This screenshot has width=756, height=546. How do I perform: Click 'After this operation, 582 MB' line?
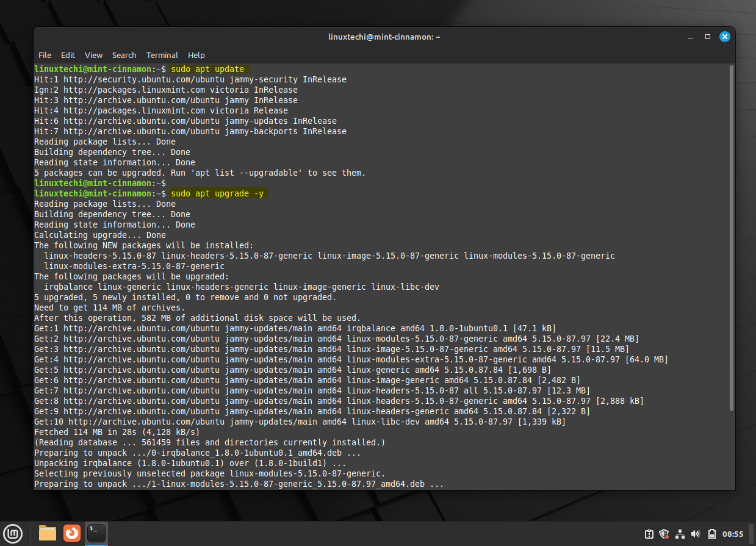coord(197,318)
